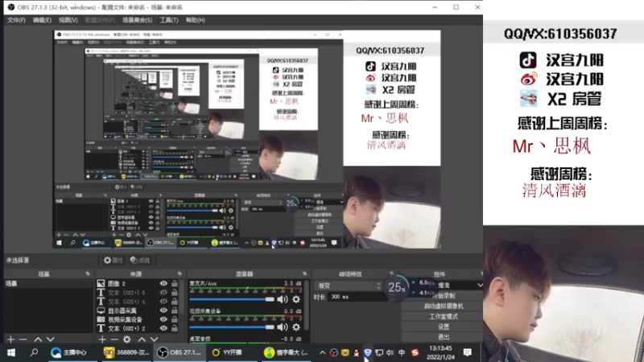Open the 视图(V) menu

coord(68,20)
